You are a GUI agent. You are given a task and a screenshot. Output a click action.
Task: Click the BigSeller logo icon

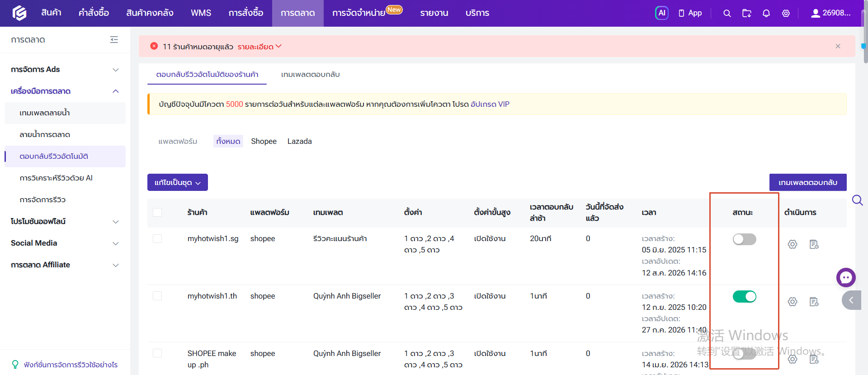19,13
